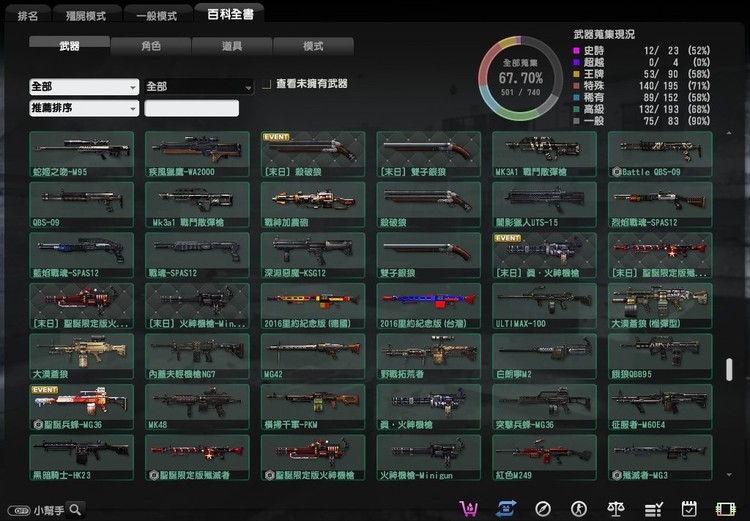
Task: Click the magnifier next to 小幫手
Action: click(76, 510)
